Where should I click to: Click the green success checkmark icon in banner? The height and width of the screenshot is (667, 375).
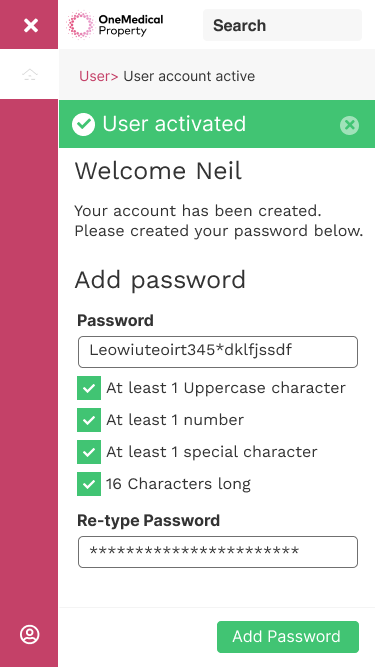83,124
